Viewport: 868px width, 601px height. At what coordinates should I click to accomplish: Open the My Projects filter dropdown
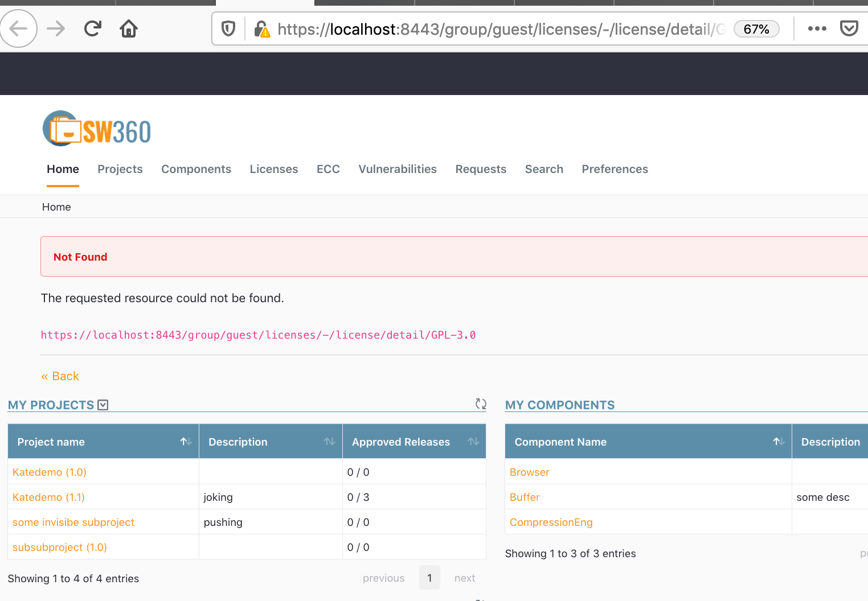pos(103,404)
